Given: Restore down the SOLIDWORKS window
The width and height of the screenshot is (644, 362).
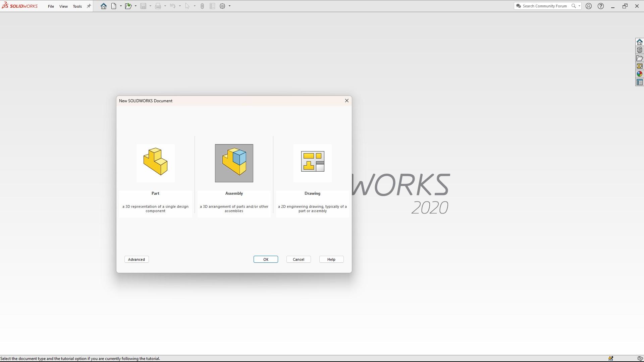Looking at the screenshot, I should point(625,6).
